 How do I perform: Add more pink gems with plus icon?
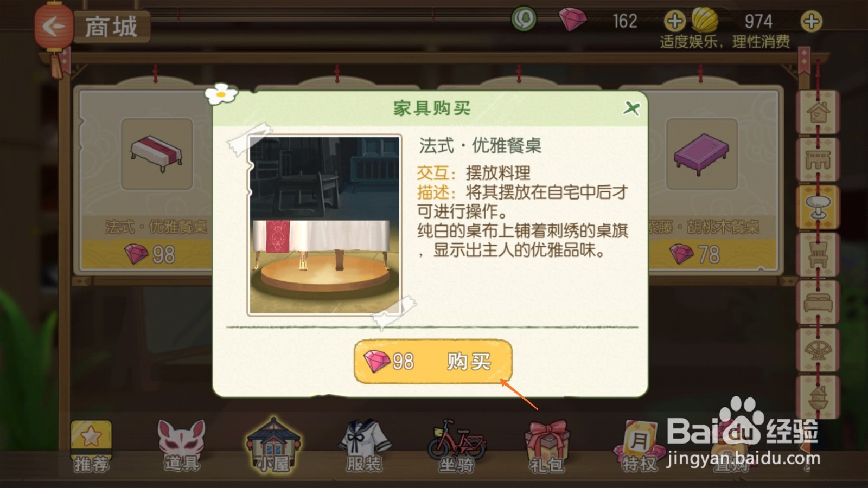tap(675, 22)
